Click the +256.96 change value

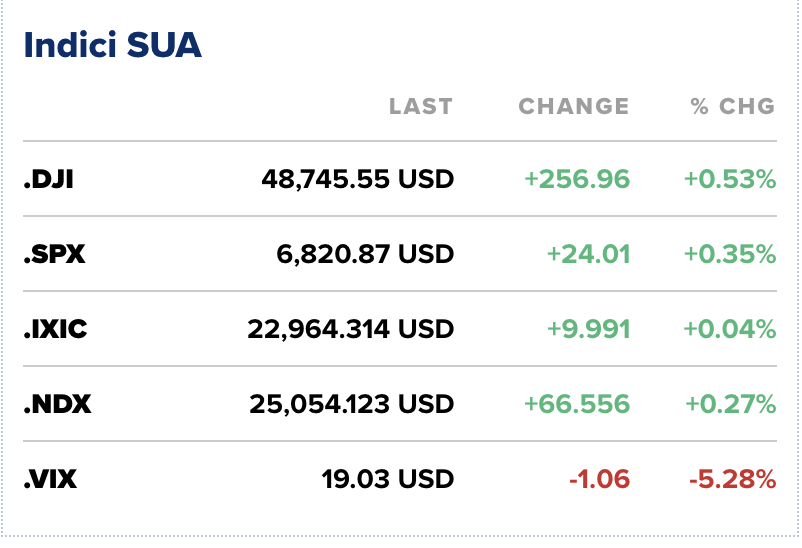(x=577, y=180)
